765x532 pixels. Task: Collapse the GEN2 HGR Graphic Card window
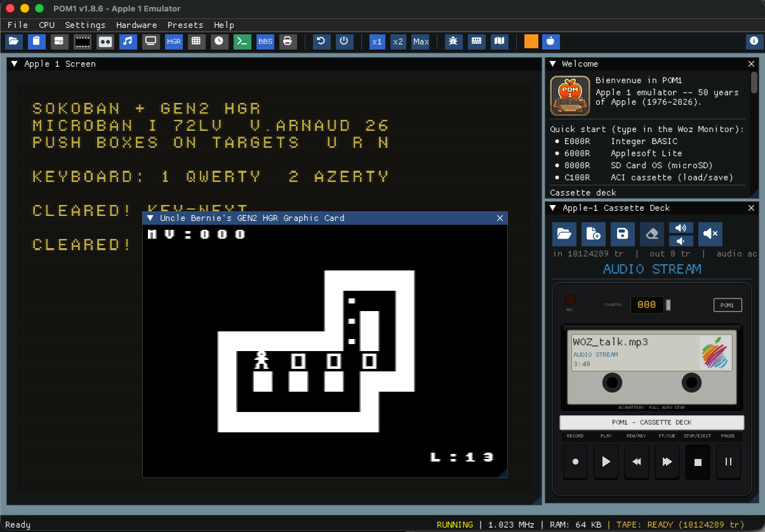pyautogui.click(x=150, y=218)
